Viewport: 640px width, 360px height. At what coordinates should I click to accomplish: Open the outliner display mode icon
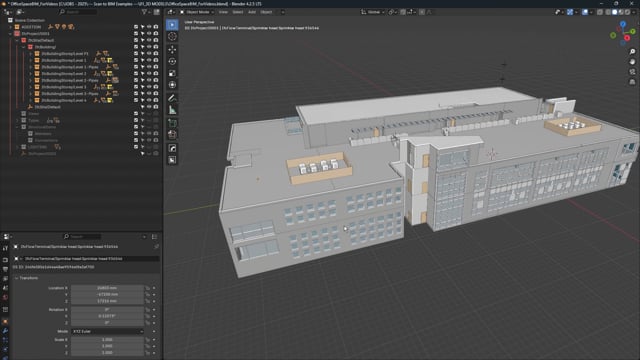point(19,12)
